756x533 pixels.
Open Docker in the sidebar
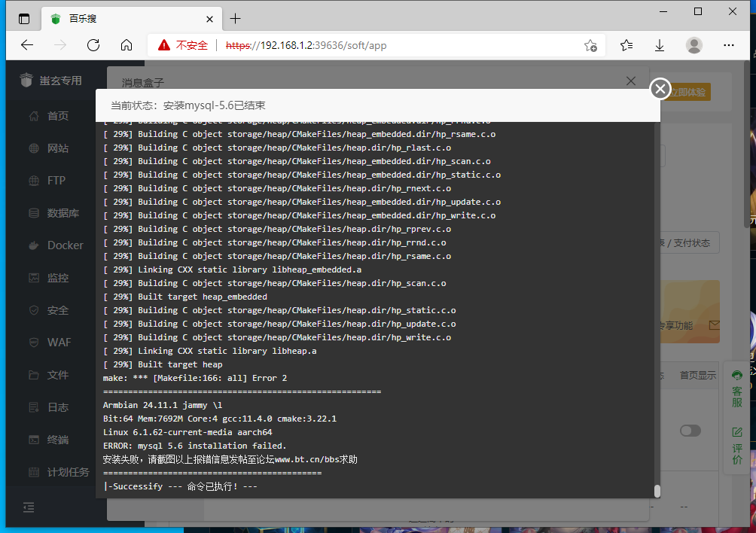click(65, 245)
